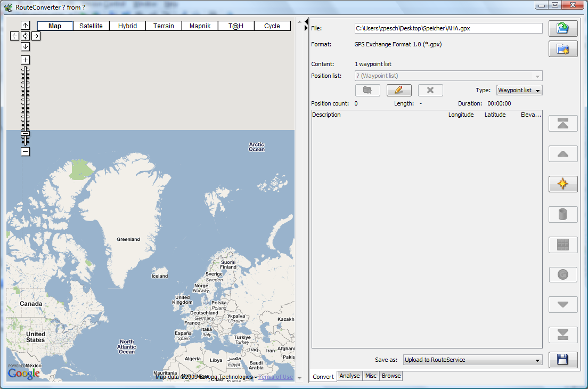Viewport: 588px width, 389px height.
Task: Click the File path input field
Action: click(448, 28)
